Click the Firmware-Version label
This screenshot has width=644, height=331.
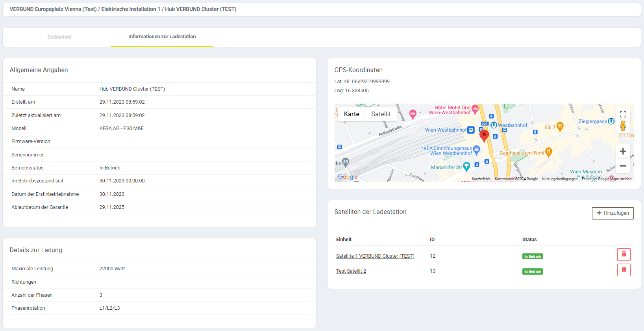[31, 141]
